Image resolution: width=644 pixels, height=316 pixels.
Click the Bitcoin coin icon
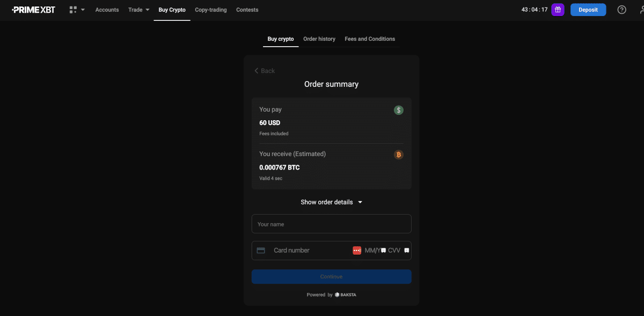[x=398, y=155]
